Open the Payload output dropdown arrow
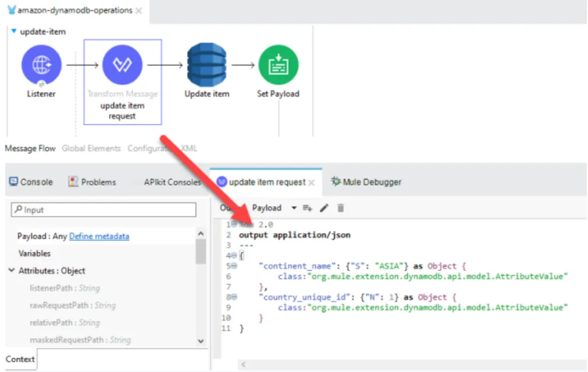Viewport: 588px width, 372px height. click(x=294, y=208)
